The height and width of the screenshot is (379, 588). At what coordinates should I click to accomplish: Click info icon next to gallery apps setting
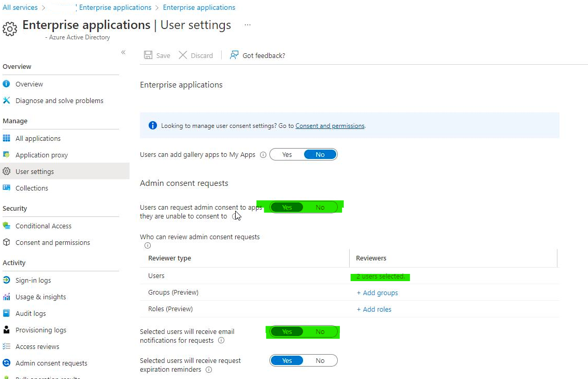pyautogui.click(x=263, y=154)
